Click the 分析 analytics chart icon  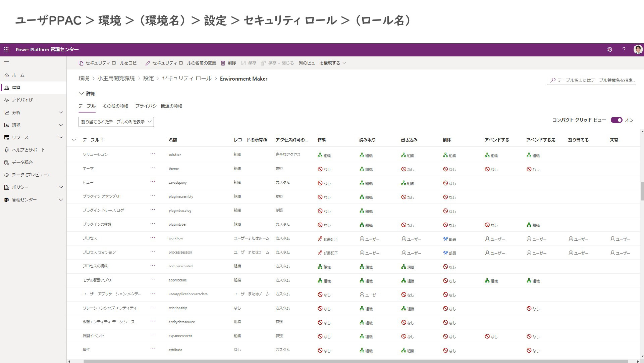tap(7, 112)
